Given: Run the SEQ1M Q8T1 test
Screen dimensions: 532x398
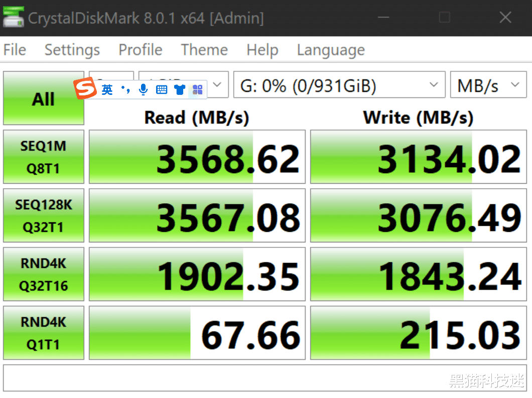Looking at the screenshot, I should pyautogui.click(x=44, y=157).
